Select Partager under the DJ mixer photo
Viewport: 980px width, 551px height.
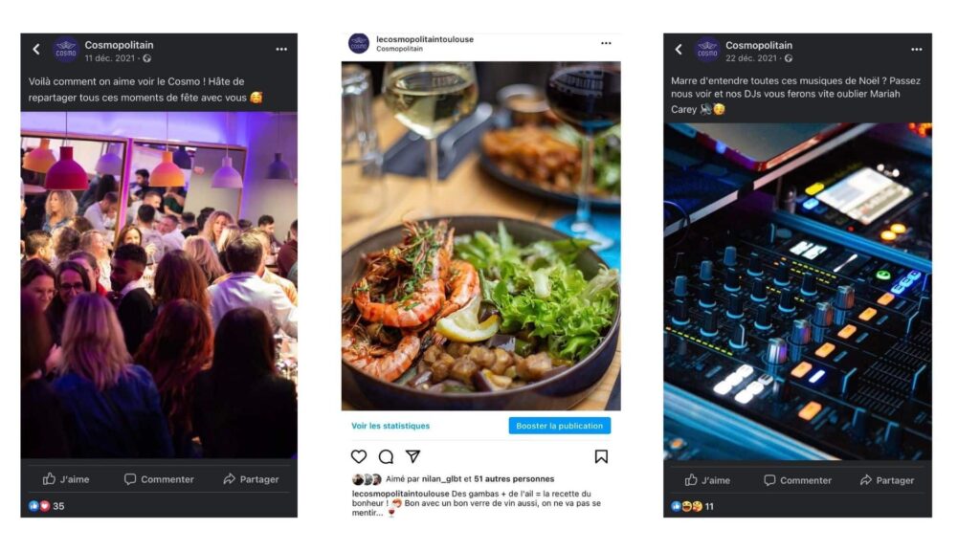[x=887, y=480]
